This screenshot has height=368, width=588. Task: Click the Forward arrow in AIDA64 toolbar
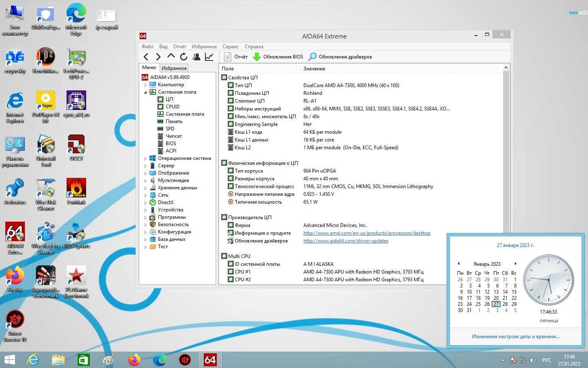[158, 57]
